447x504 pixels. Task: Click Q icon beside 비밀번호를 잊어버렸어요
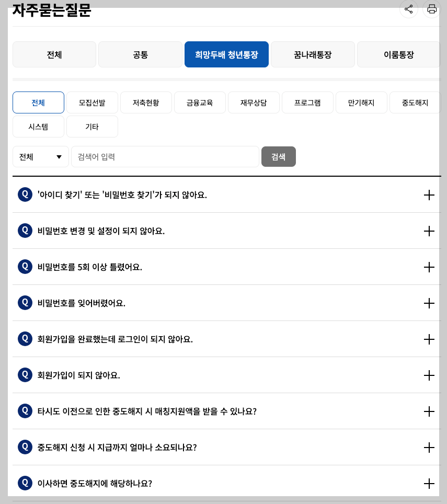[x=25, y=303]
